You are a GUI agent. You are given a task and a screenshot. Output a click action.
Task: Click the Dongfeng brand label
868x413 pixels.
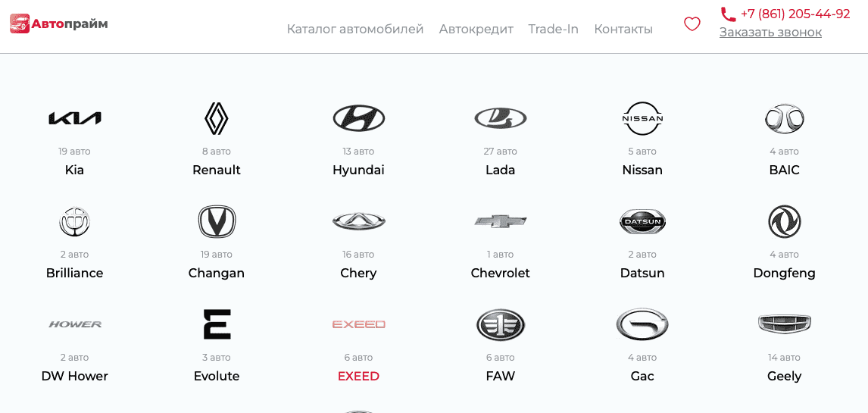point(784,273)
